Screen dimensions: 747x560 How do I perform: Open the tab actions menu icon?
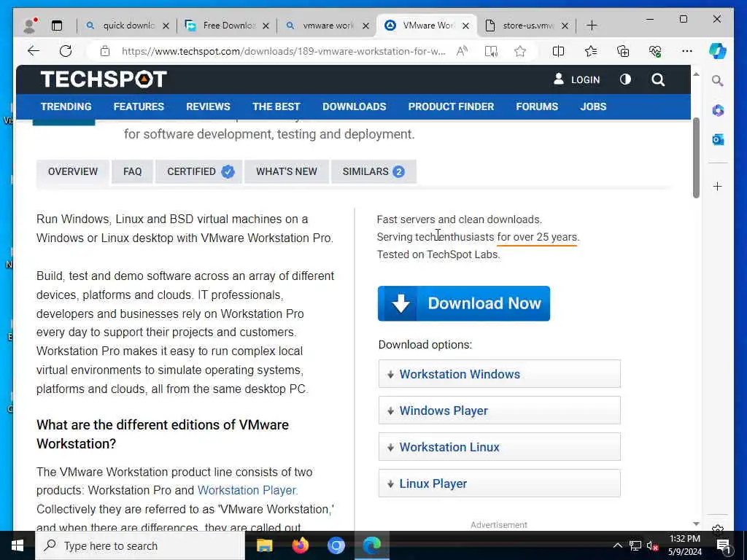tap(57, 26)
